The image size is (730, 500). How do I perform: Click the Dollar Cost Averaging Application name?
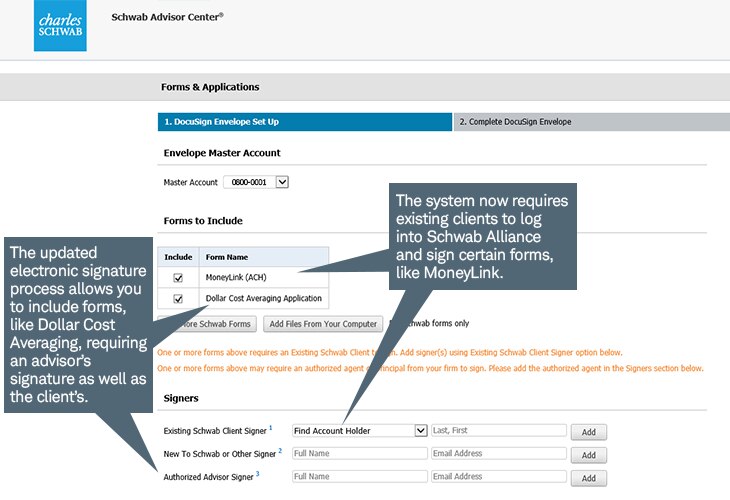pyautogui.click(x=264, y=298)
